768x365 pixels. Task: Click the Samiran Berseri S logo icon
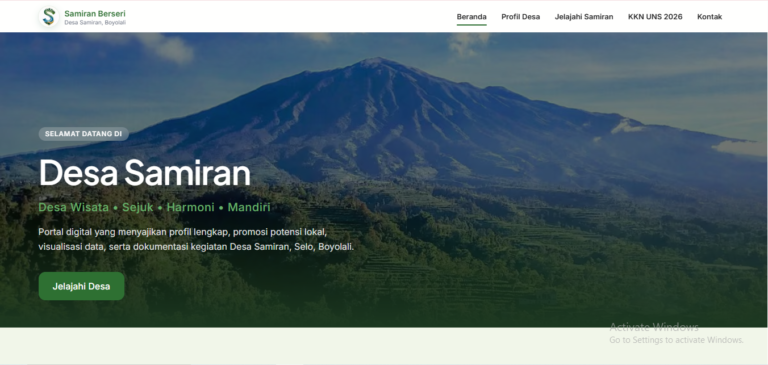click(48, 17)
